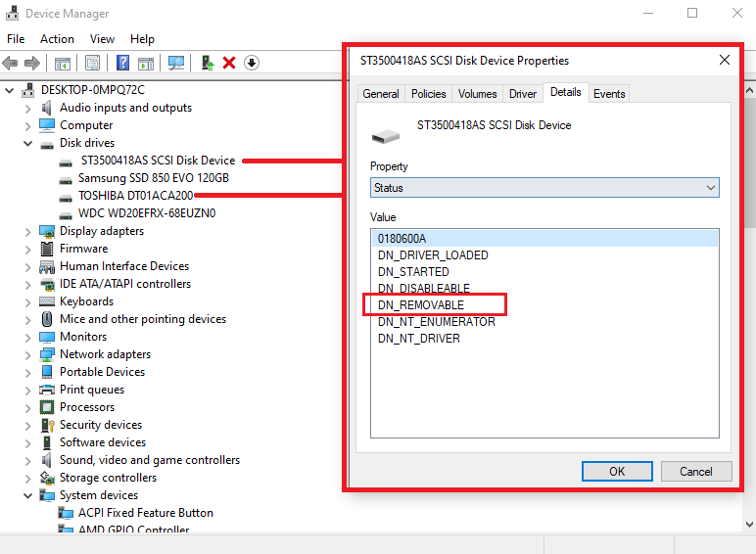Expand the Network adapters node

coord(28,354)
